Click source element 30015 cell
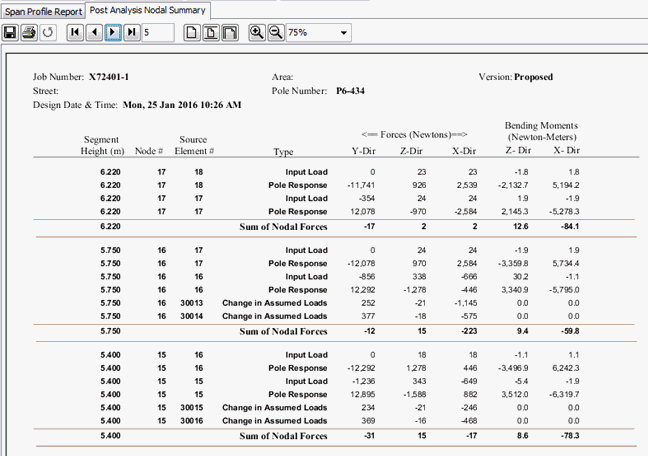Viewport: 648px width, 456px height. (x=191, y=408)
